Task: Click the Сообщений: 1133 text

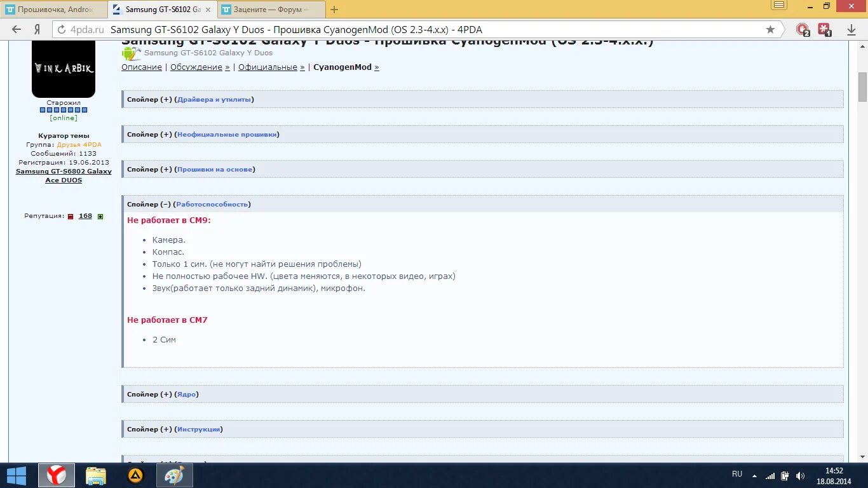Action: pyautogui.click(x=64, y=153)
